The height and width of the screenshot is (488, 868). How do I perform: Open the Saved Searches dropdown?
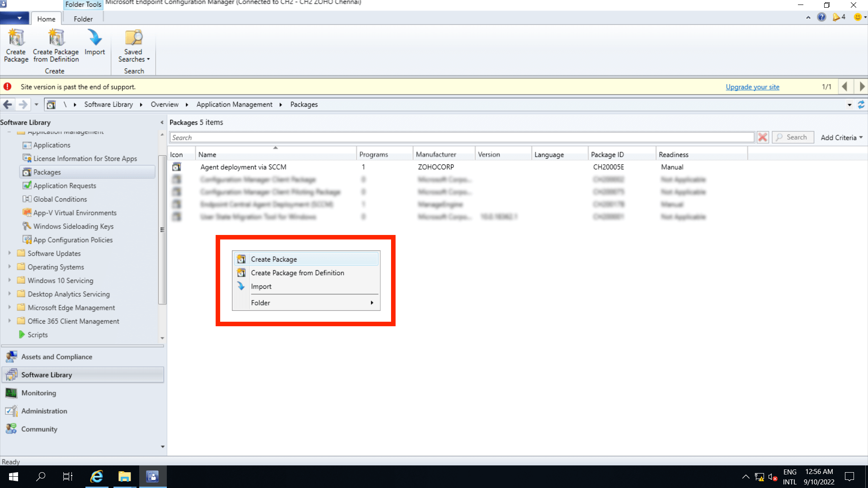pos(133,47)
